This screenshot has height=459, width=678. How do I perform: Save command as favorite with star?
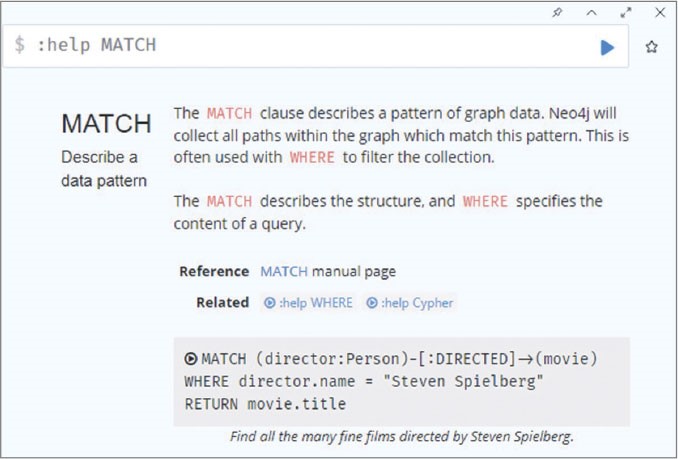[x=652, y=47]
